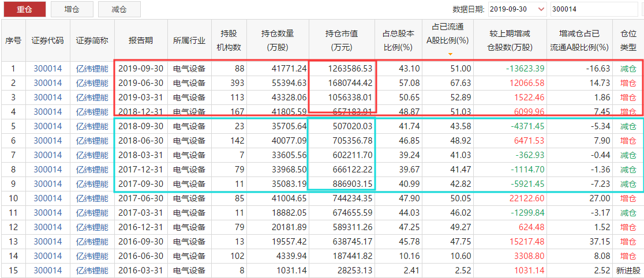Click the 持仓市值(万元) column header
The image size is (644, 278).
[x=341, y=40]
